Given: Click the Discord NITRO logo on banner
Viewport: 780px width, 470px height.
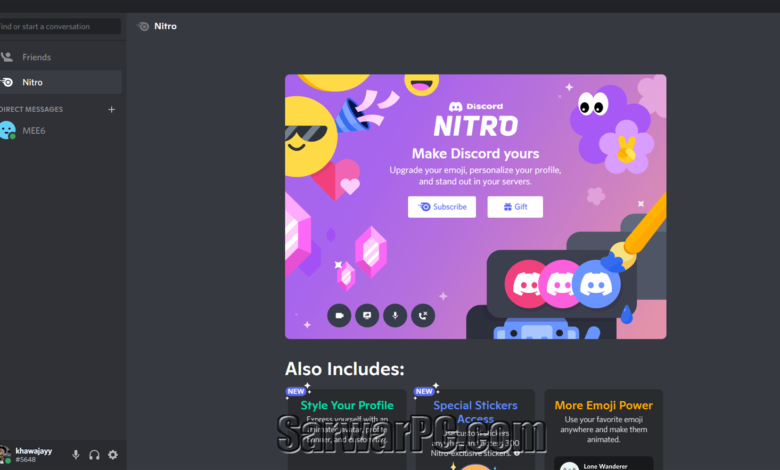Looking at the screenshot, I should click(476, 119).
